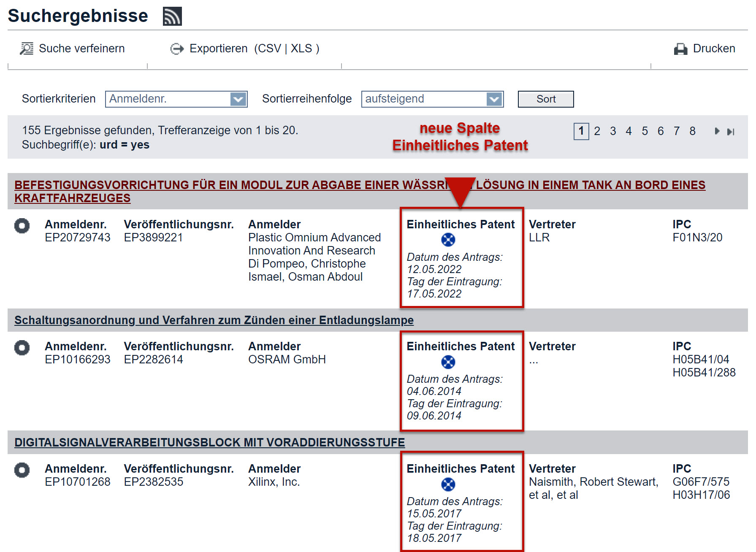The image size is (756, 552).
Task: Click the Suche verfeinern magnifier icon
Action: click(x=27, y=49)
